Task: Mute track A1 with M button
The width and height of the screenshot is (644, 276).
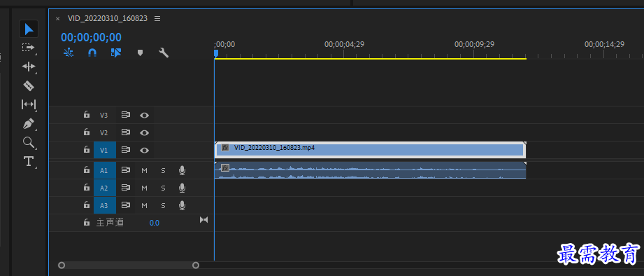Action: (x=144, y=170)
